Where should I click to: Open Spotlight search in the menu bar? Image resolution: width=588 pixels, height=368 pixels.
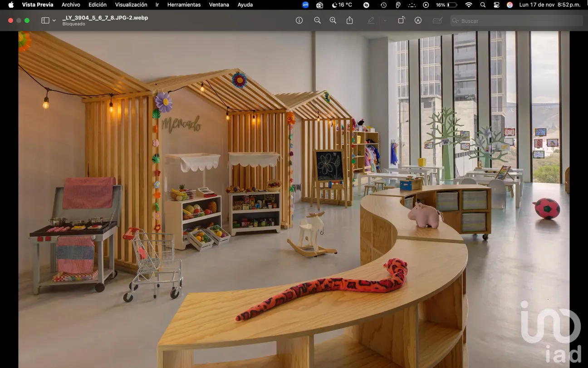click(x=483, y=5)
